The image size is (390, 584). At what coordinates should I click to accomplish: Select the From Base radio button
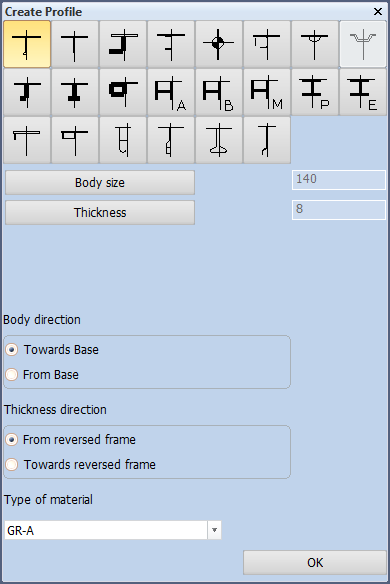click(x=12, y=375)
